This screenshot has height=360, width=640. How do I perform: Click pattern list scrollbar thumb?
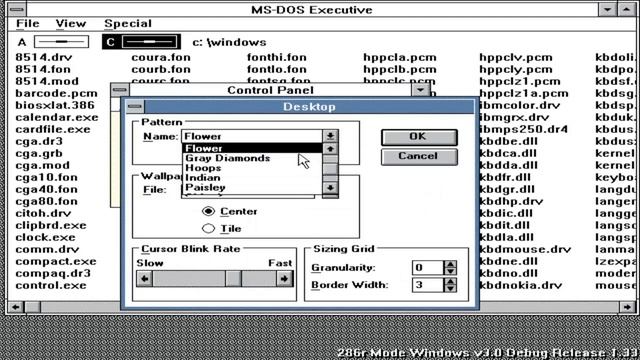pyautogui.click(x=330, y=168)
